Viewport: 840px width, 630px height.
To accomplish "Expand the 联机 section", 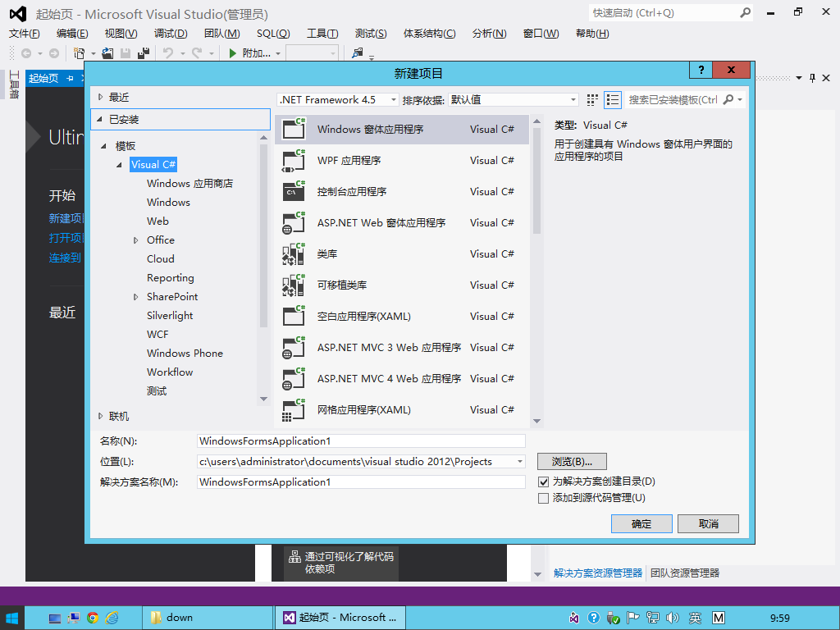I will click(x=100, y=416).
